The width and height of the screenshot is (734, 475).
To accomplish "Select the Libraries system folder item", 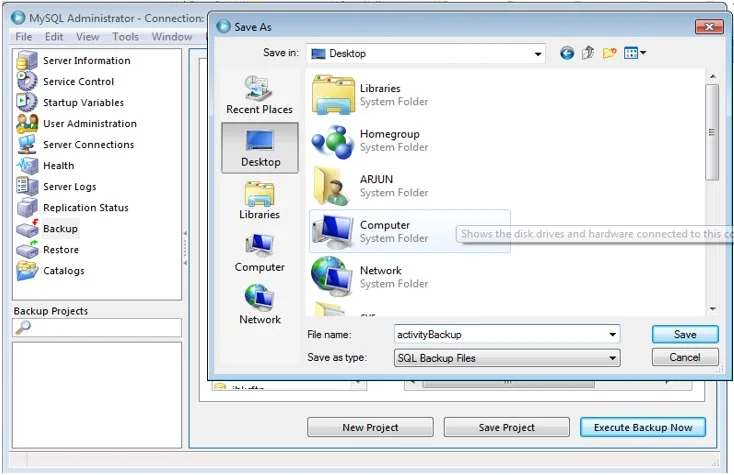I will 410,95.
